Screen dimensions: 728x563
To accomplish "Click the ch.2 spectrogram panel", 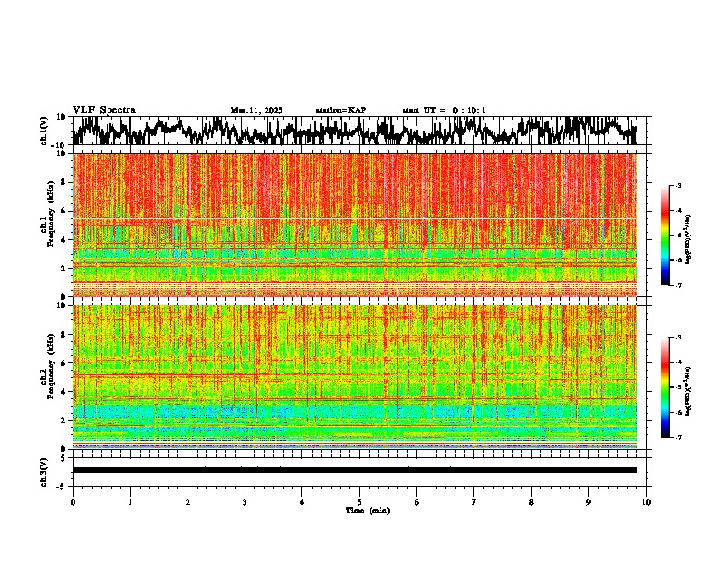I will click(354, 377).
